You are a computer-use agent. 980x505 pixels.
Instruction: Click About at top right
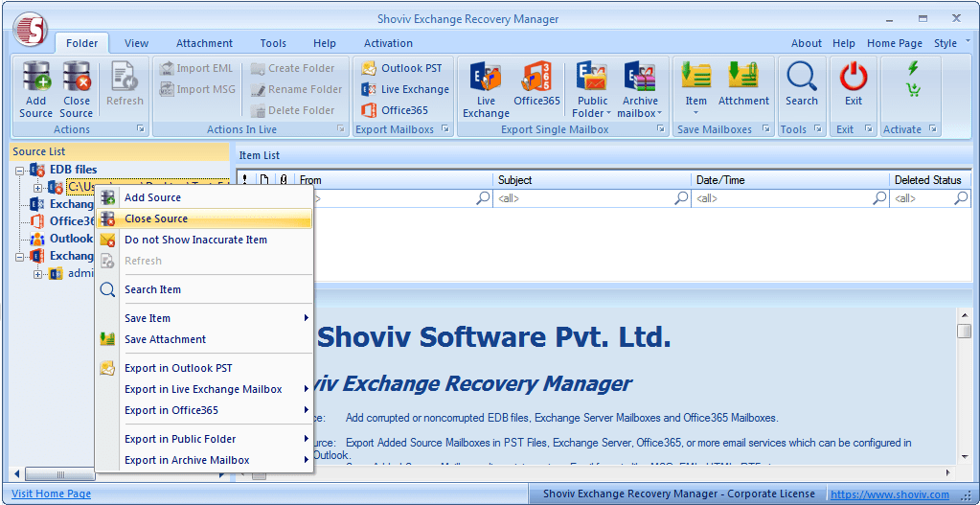pos(807,43)
